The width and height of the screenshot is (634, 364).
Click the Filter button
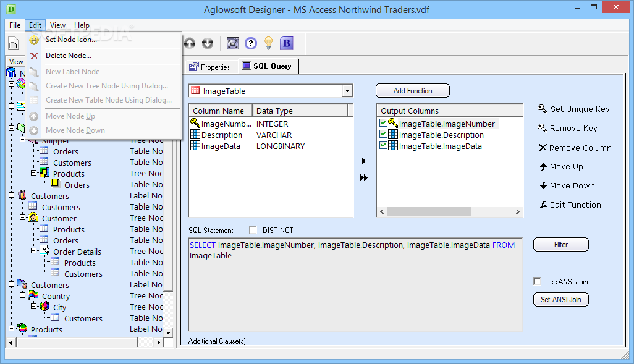pos(561,245)
